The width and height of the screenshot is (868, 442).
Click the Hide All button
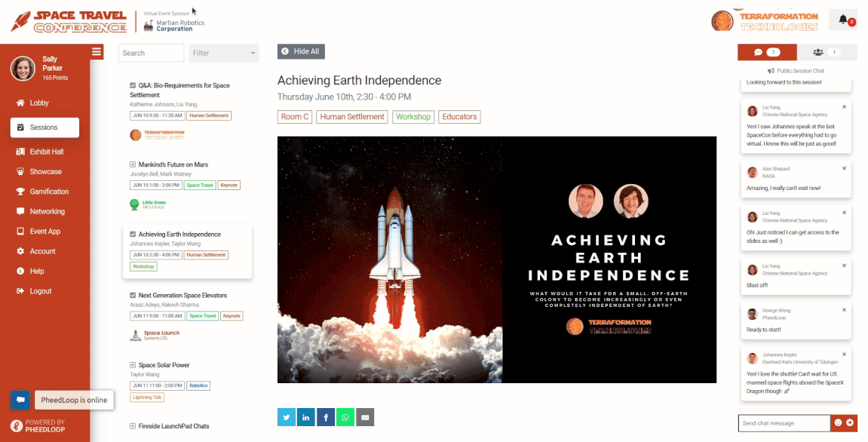[x=301, y=51]
